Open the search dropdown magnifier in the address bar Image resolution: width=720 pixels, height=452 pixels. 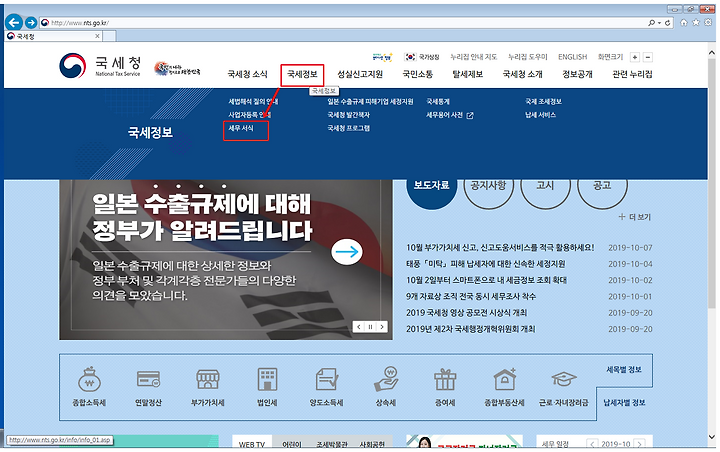click(654, 23)
